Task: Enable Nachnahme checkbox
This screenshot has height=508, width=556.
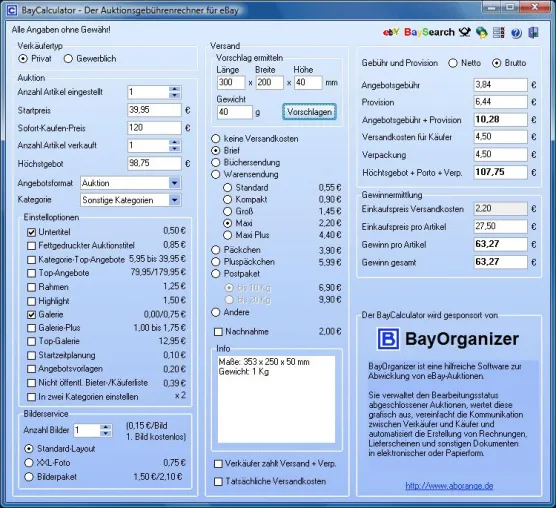Action: pyautogui.click(x=218, y=332)
